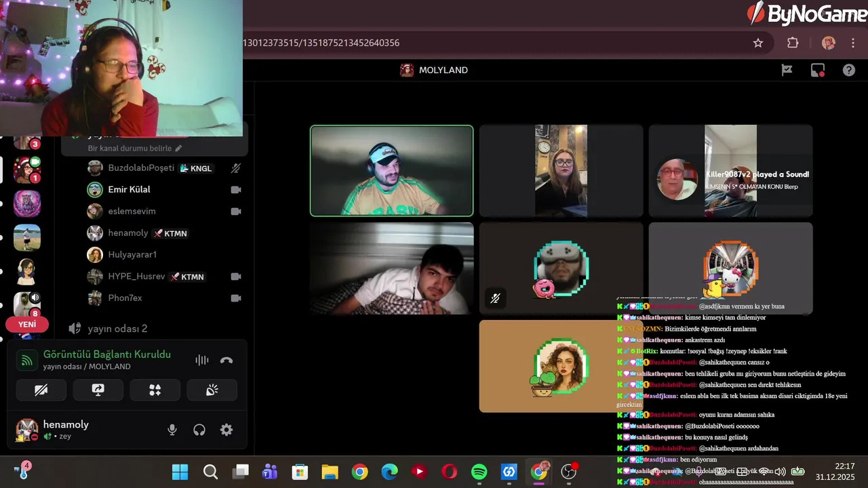Open Opera browser from the taskbar
Image resolution: width=868 pixels, height=488 pixels.
coord(449,472)
